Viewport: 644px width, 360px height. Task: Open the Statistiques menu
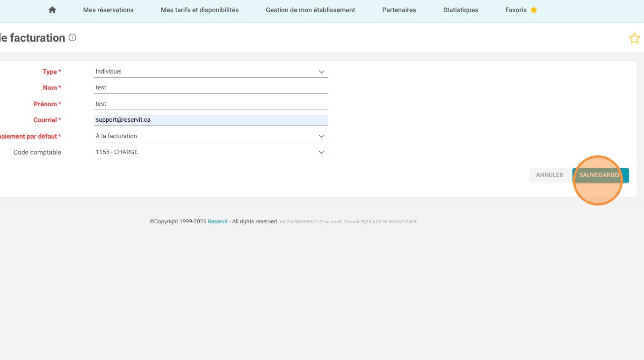[x=461, y=10]
